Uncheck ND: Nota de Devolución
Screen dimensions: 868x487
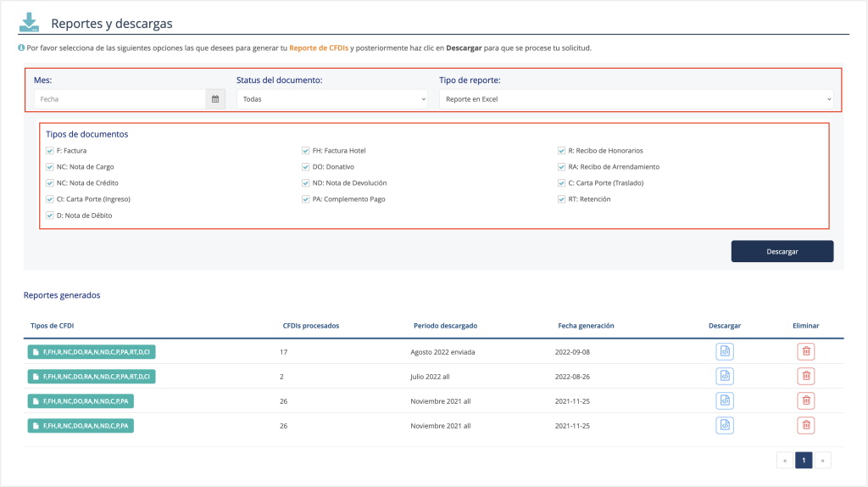[305, 182]
